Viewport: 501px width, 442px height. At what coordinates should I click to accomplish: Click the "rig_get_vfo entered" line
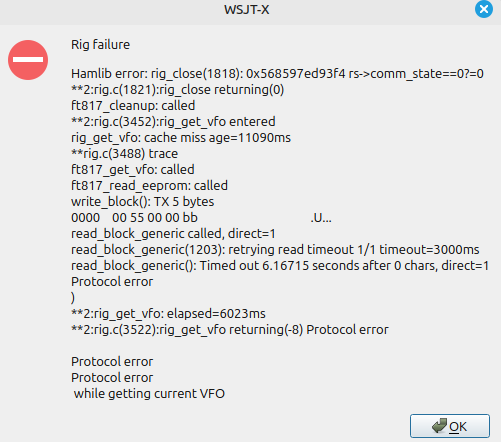click(173, 122)
